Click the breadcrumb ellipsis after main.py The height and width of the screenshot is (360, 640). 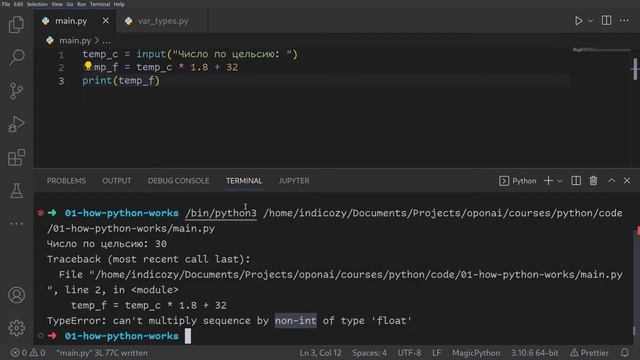(x=107, y=41)
